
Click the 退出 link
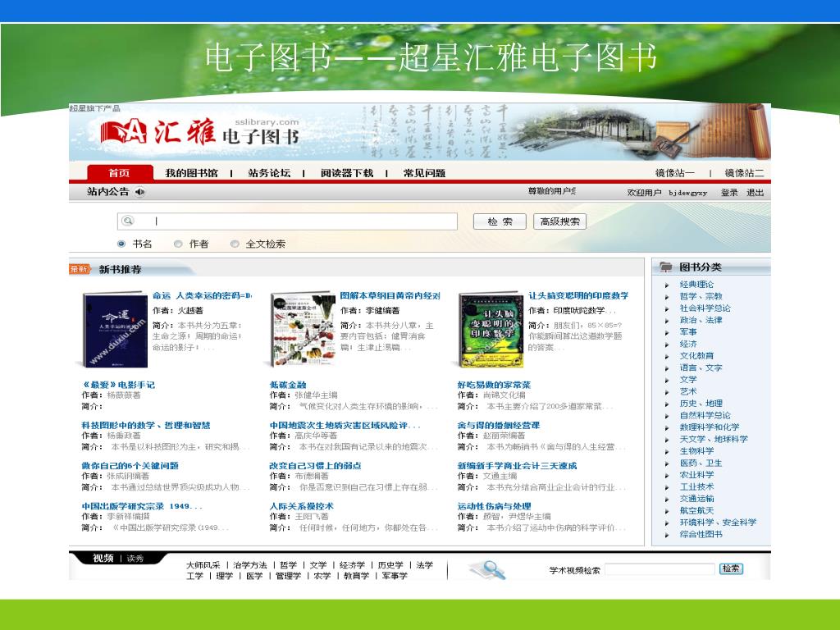756,192
